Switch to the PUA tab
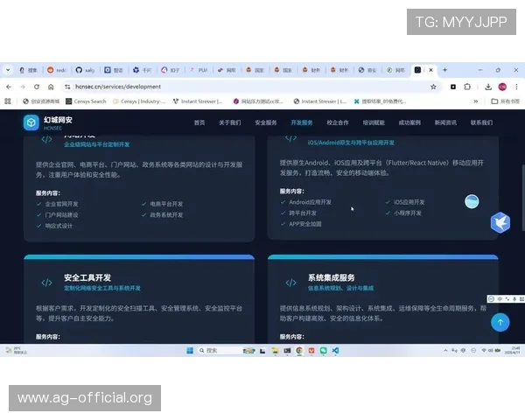 (x=199, y=70)
